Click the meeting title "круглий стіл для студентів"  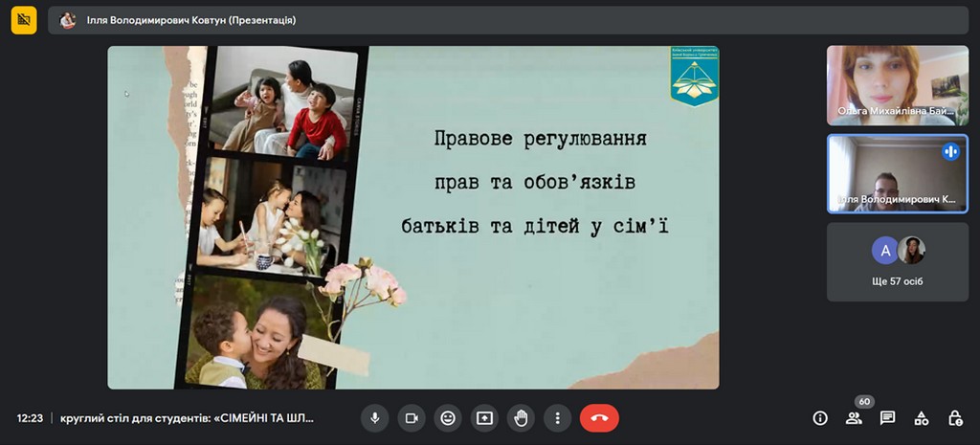pyautogui.click(x=188, y=418)
